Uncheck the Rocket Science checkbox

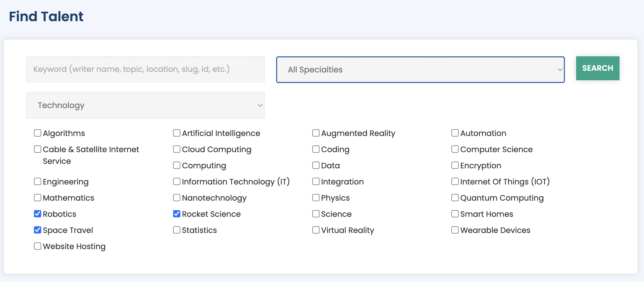click(x=177, y=214)
